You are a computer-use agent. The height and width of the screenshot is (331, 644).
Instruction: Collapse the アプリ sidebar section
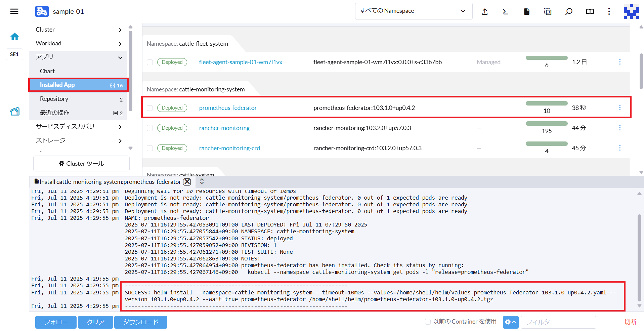78,57
